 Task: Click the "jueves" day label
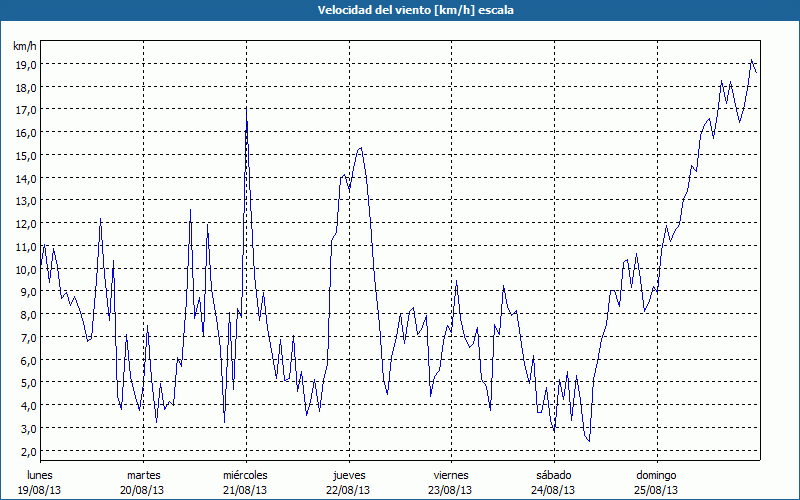(348, 475)
